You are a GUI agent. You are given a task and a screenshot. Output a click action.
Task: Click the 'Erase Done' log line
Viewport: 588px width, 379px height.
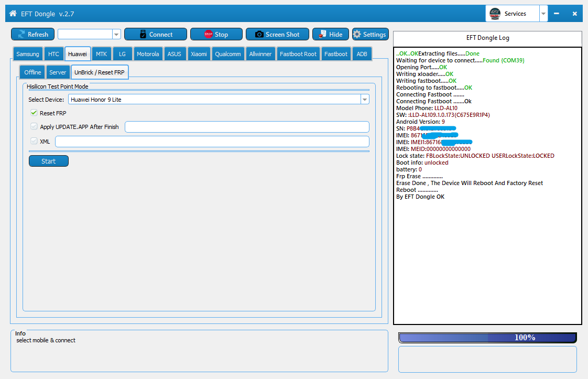click(470, 183)
